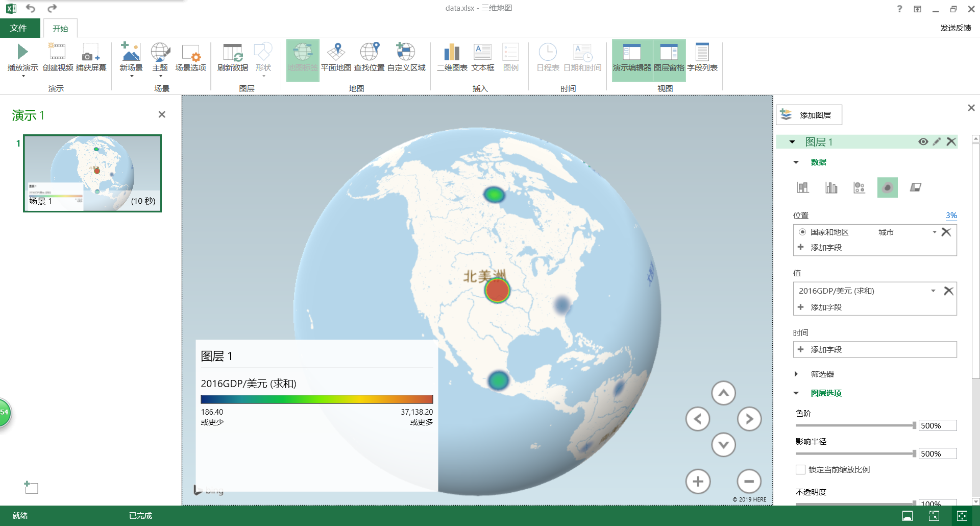Select the 场景 1 scene thumbnail
Viewport: 980px width, 526px height.
tap(92, 173)
